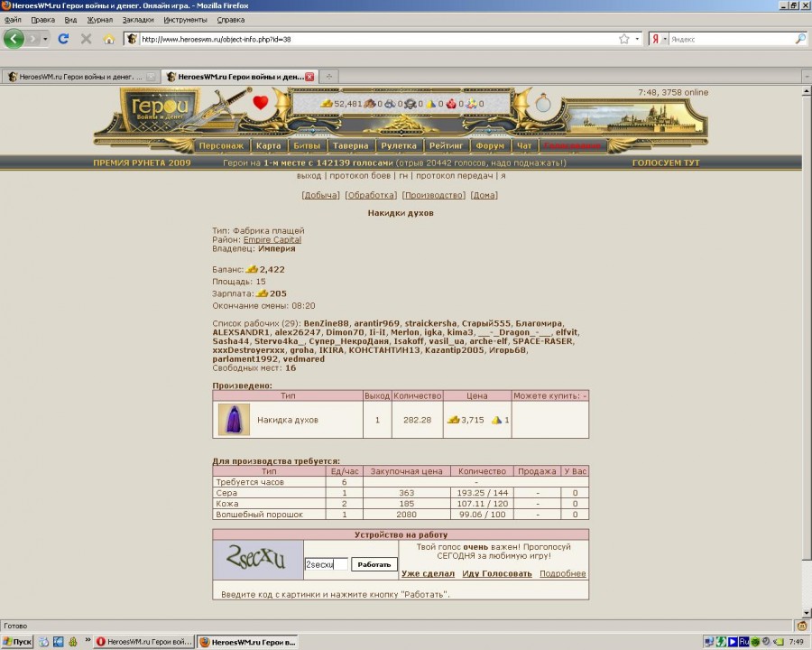Go back with the green Back arrow
The height and width of the screenshot is (650, 812).
[x=14, y=39]
